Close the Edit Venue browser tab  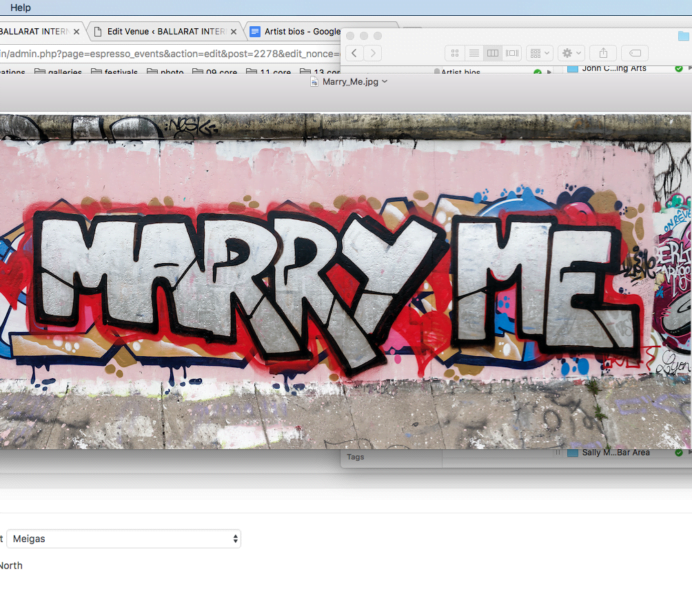click(x=233, y=31)
